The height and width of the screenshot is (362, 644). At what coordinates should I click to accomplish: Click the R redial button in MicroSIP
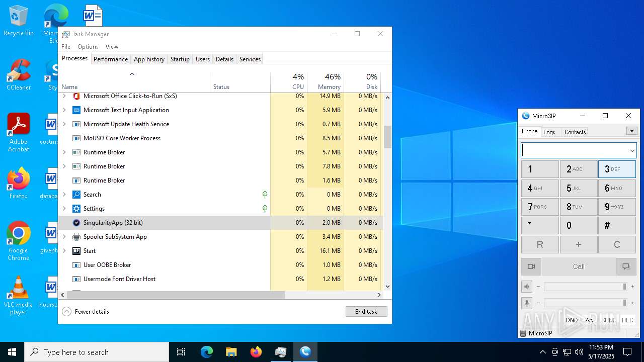coord(540,244)
